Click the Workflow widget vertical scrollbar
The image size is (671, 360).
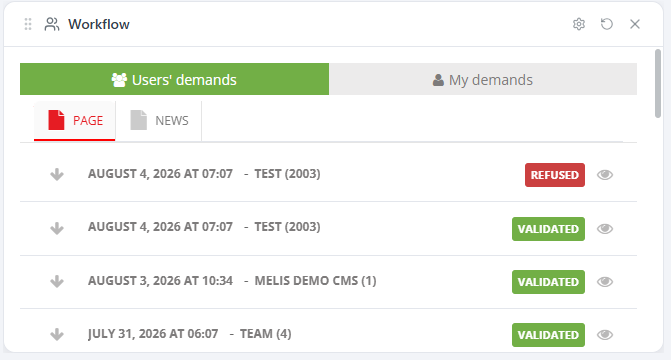(658, 83)
